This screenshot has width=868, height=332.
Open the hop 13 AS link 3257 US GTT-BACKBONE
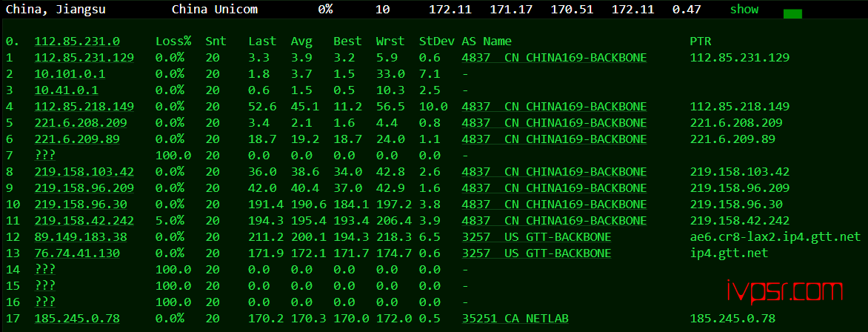tap(536, 254)
